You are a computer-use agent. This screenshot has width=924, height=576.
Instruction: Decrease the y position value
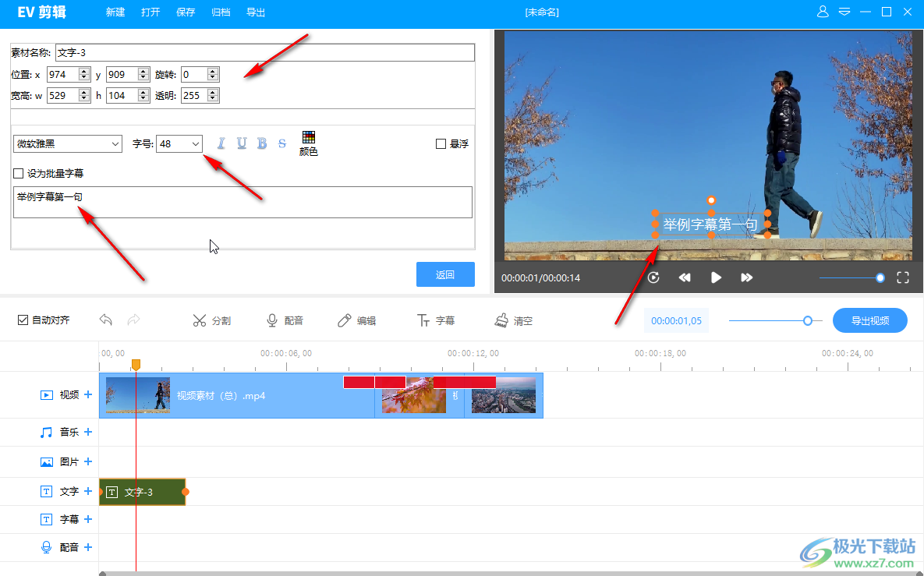point(143,78)
